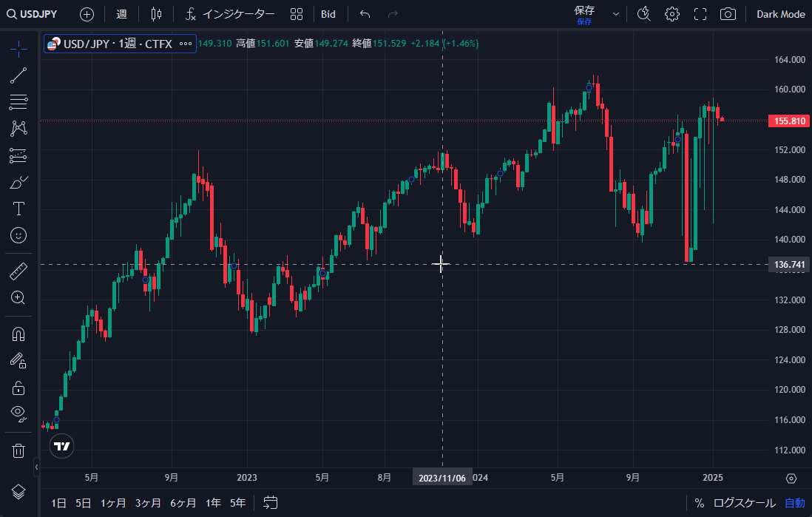Toggle 自動 auto scale
The width and height of the screenshot is (812, 517).
[795, 503]
